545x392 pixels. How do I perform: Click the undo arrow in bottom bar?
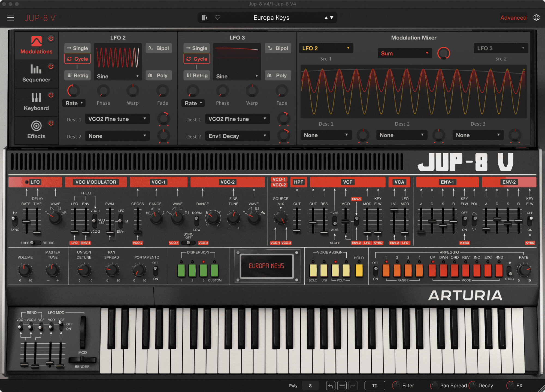click(331, 385)
